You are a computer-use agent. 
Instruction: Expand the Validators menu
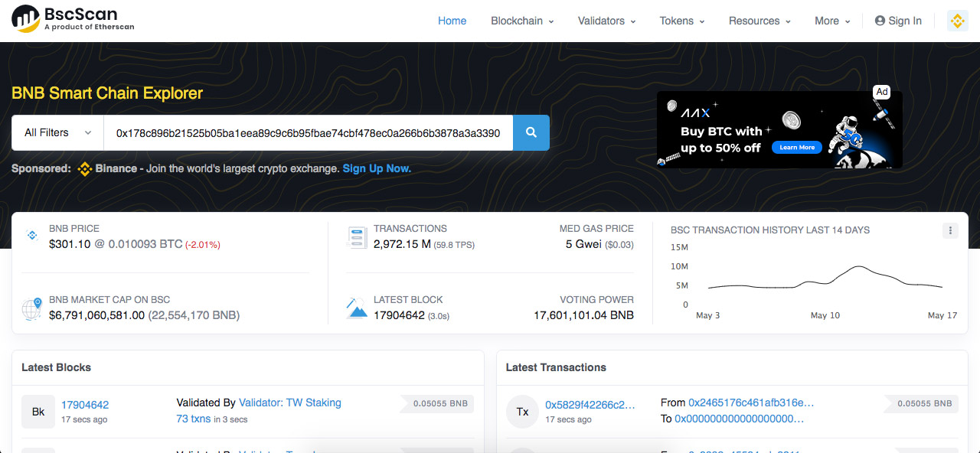coord(606,21)
